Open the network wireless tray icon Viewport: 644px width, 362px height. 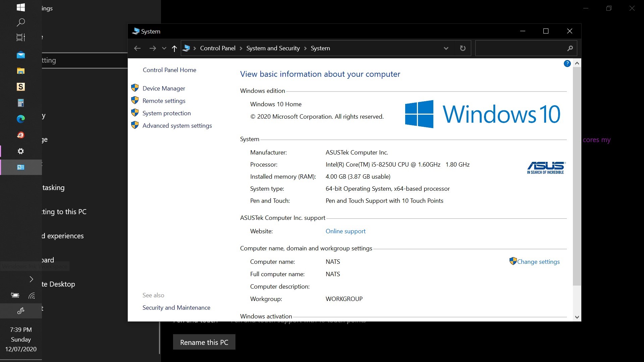[32, 296]
